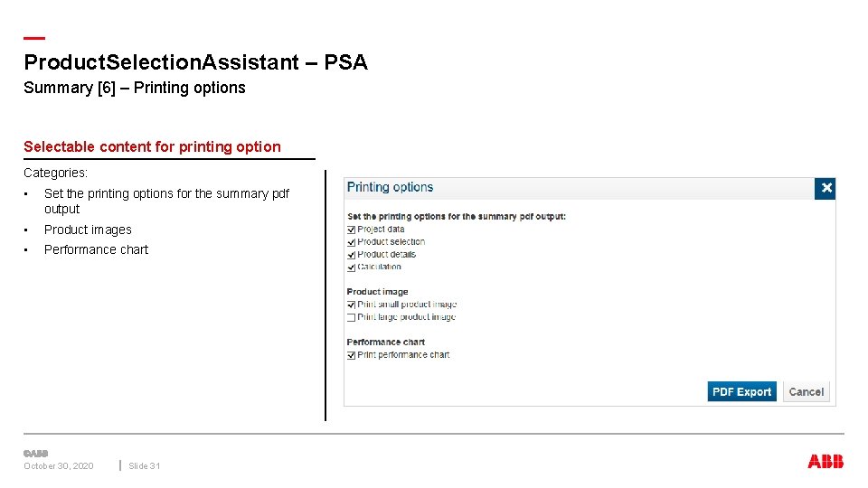Select the Performance chart bullet item

[96, 249]
